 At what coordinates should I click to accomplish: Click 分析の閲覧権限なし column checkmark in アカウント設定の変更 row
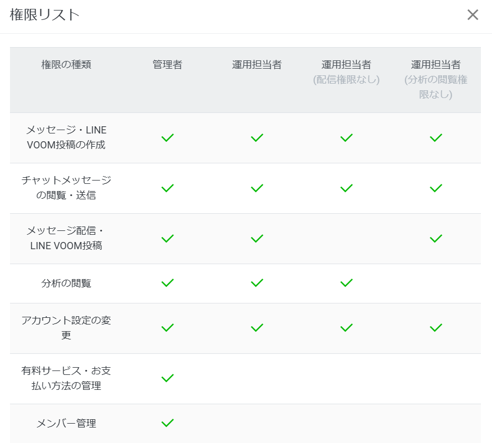[x=436, y=328]
